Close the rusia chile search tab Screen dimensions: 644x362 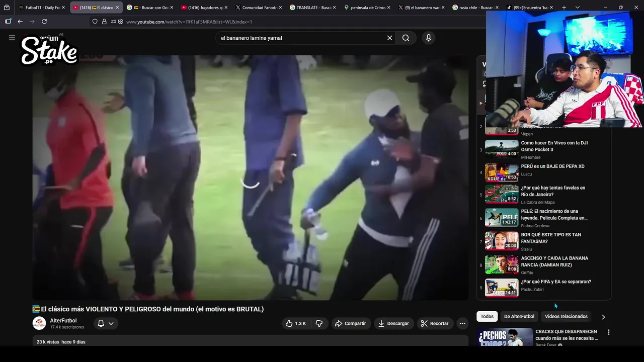(x=497, y=8)
